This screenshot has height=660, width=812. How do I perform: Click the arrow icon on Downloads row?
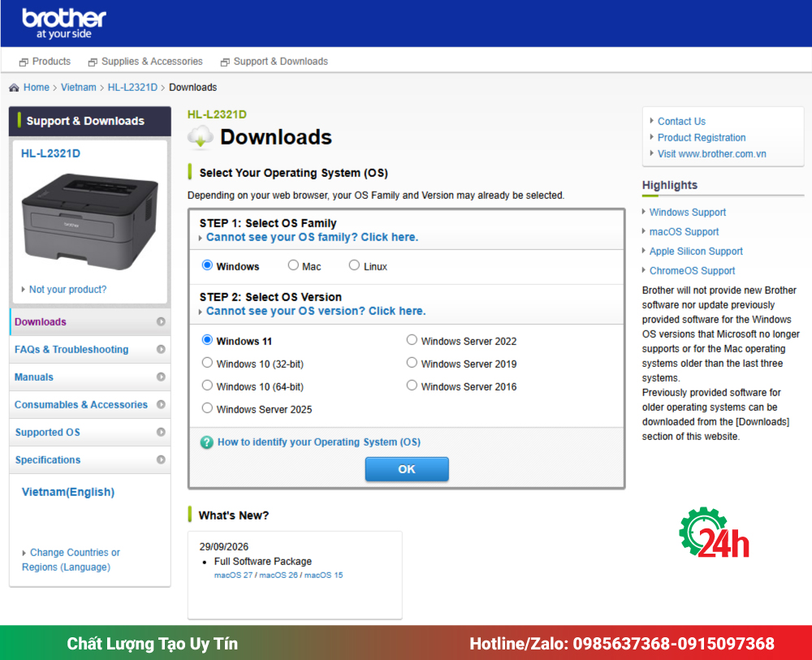click(x=161, y=321)
